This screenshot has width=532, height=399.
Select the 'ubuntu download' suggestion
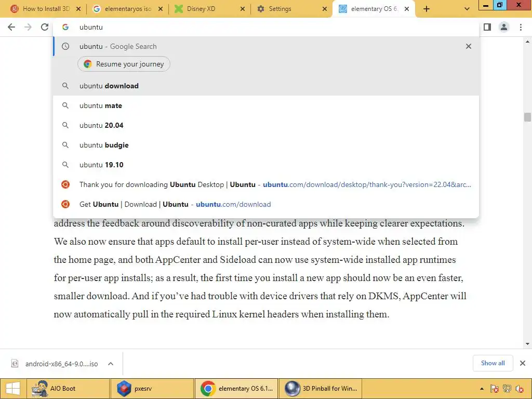point(266,86)
